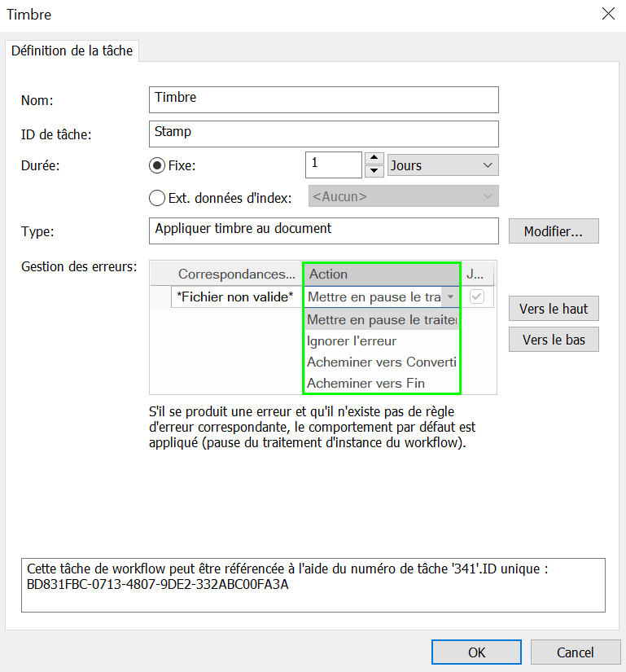Click the unique ID information text box
The image size is (626, 672).
click(x=313, y=585)
